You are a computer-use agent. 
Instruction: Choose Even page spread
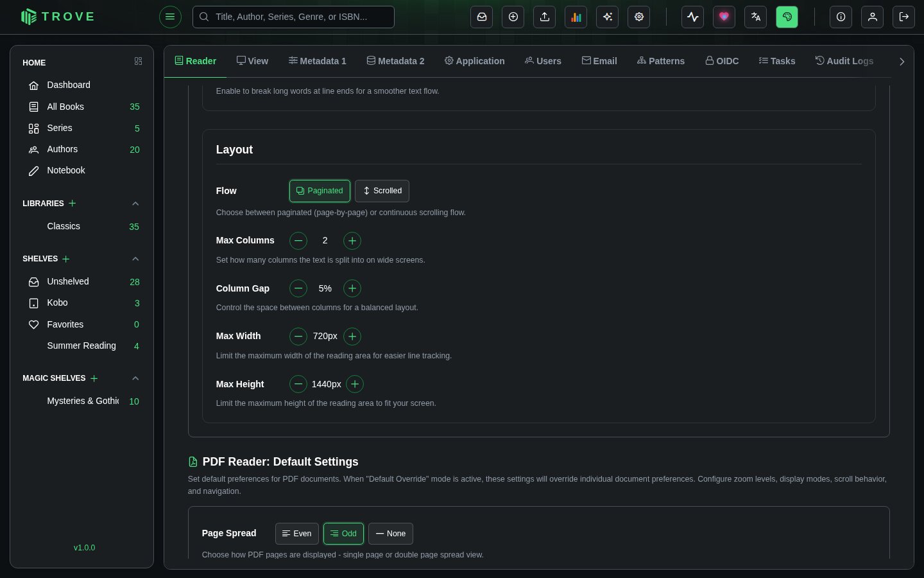tap(297, 534)
